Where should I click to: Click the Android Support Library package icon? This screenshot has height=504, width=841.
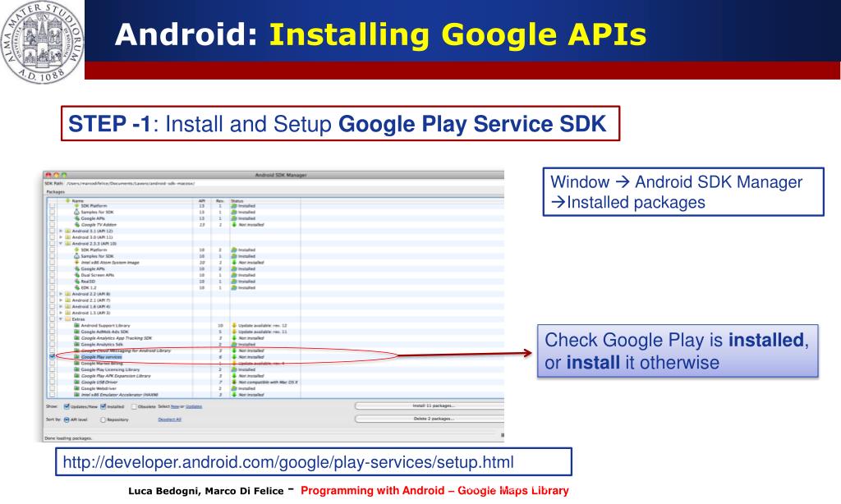[x=76, y=325]
